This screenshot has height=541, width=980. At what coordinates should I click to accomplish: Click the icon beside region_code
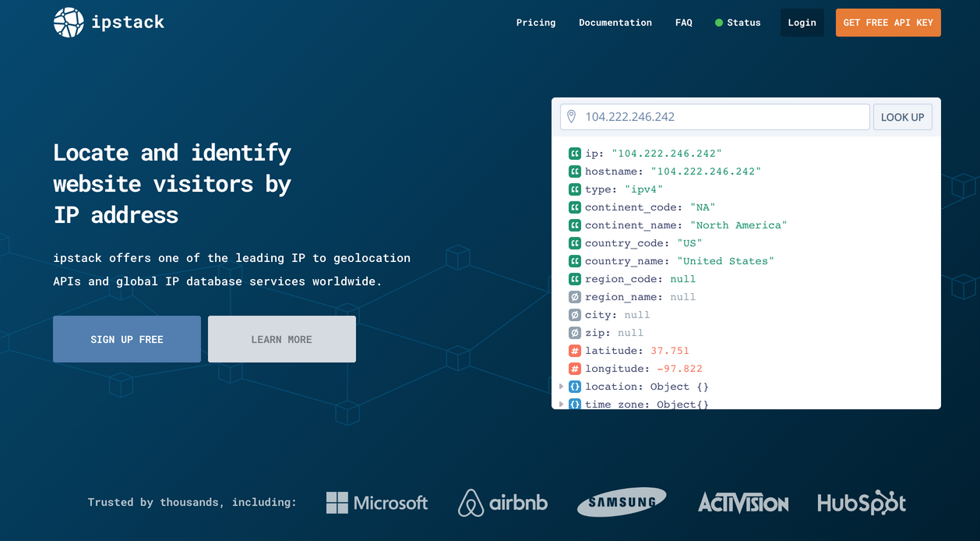tap(575, 279)
